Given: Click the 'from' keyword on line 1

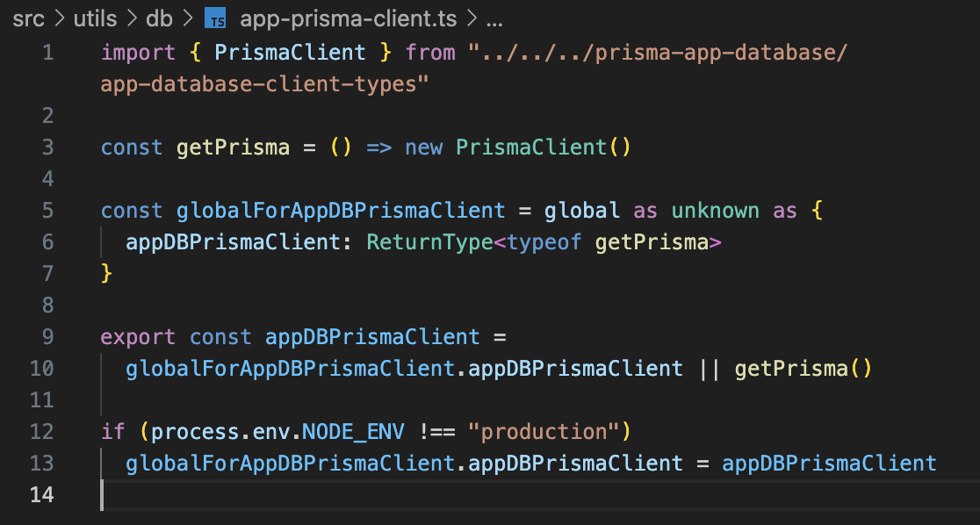Looking at the screenshot, I should 430,53.
